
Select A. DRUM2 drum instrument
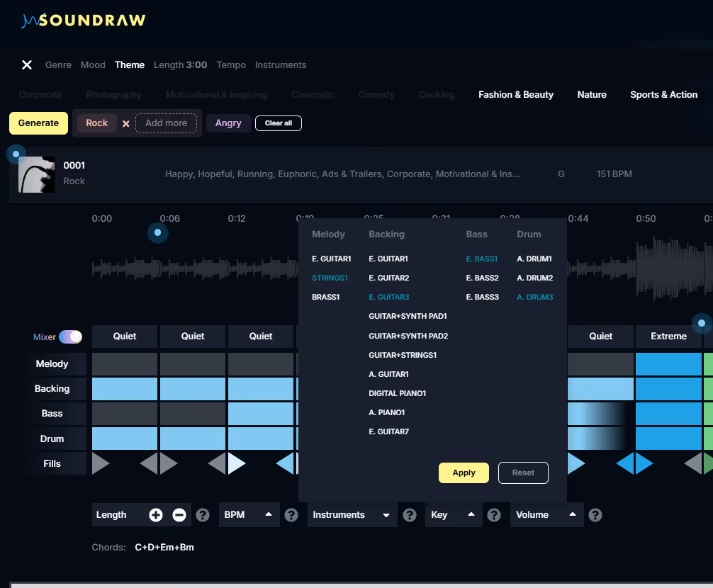click(534, 278)
